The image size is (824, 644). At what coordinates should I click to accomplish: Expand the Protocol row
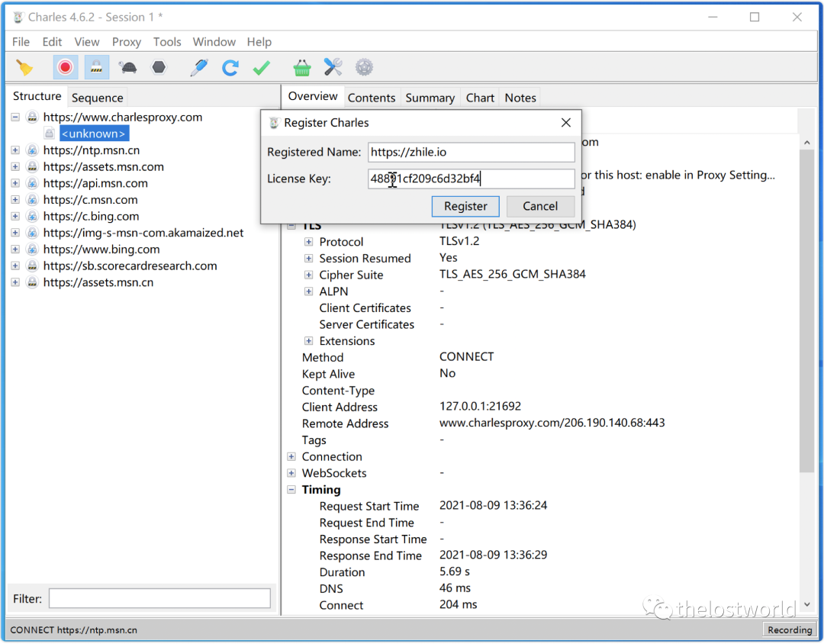point(308,242)
